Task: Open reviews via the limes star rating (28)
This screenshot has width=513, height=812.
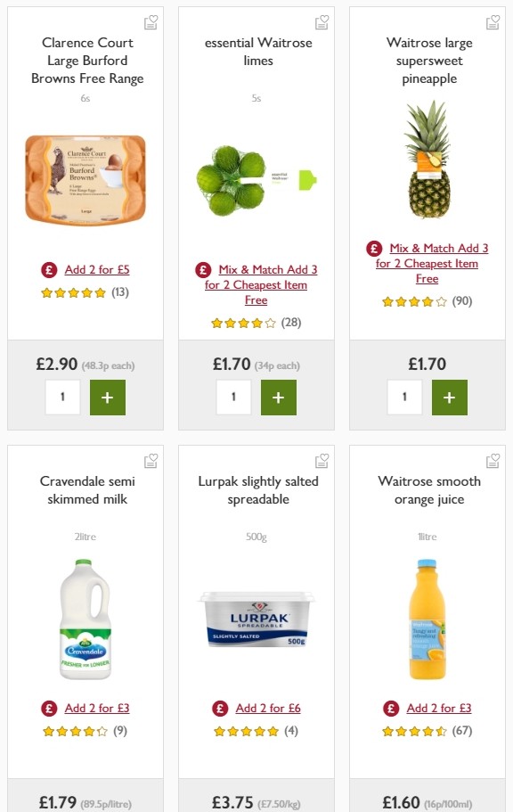Action: click(256, 323)
